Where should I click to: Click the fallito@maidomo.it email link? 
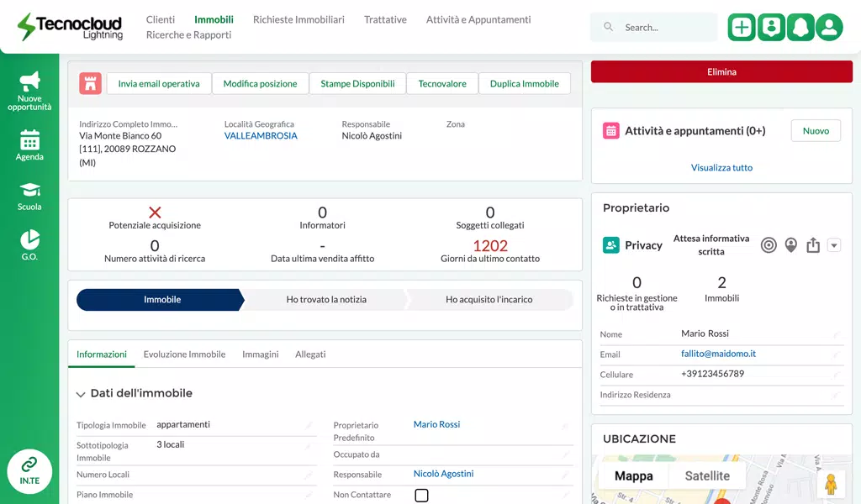click(718, 353)
